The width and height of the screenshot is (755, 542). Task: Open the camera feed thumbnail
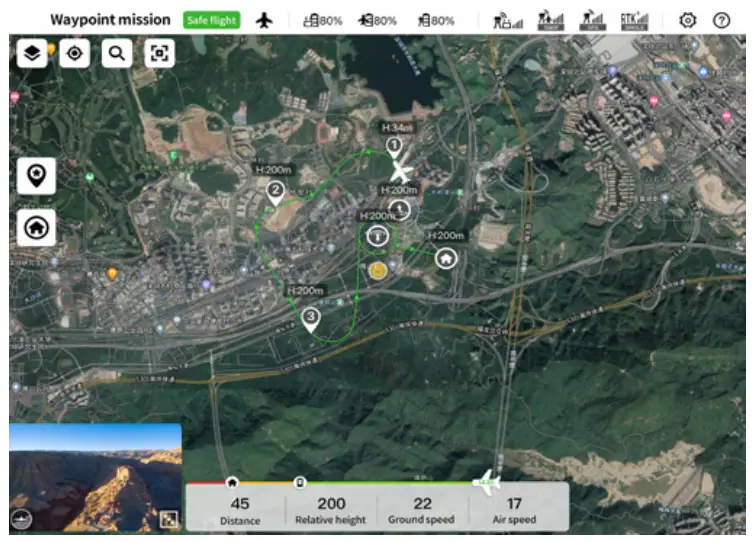click(95, 477)
